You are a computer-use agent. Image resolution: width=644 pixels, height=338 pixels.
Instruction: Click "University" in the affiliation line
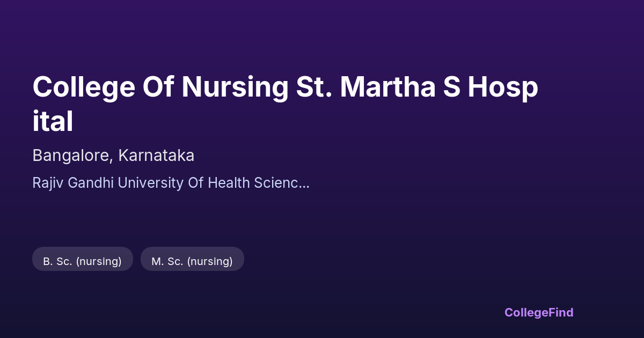pos(150,183)
